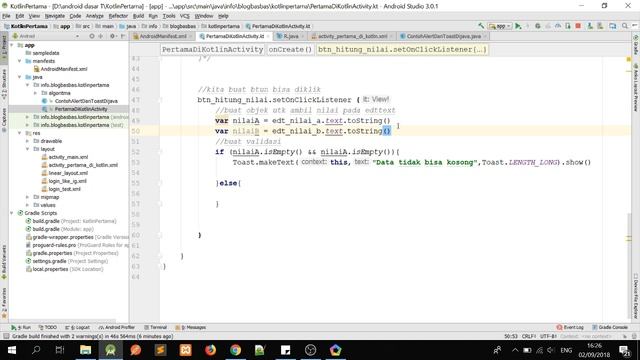Viewport: 640px width, 360px height.
Task: Open the Logcat tool window button
Action: tap(78, 327)
